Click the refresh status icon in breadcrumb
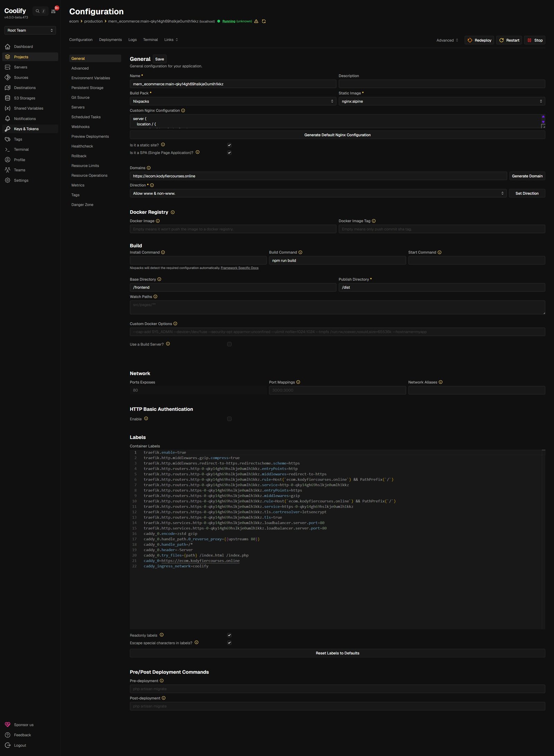Viewport: 554px width, 756px height. [x=264, y=21]
